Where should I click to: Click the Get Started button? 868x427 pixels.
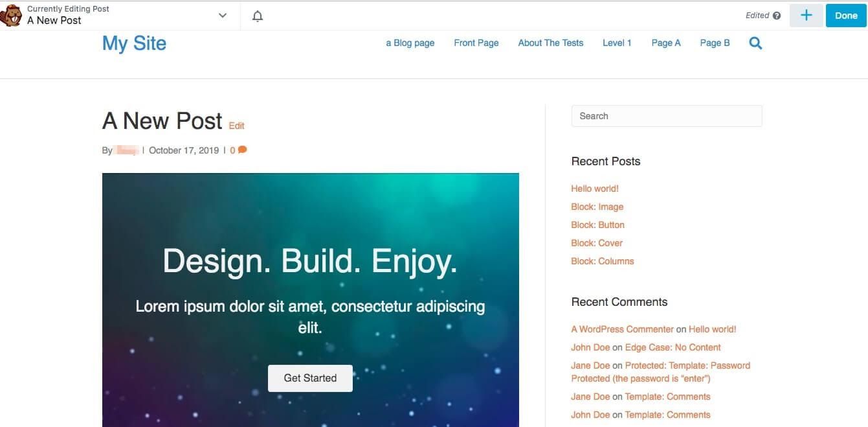point(310,378)
